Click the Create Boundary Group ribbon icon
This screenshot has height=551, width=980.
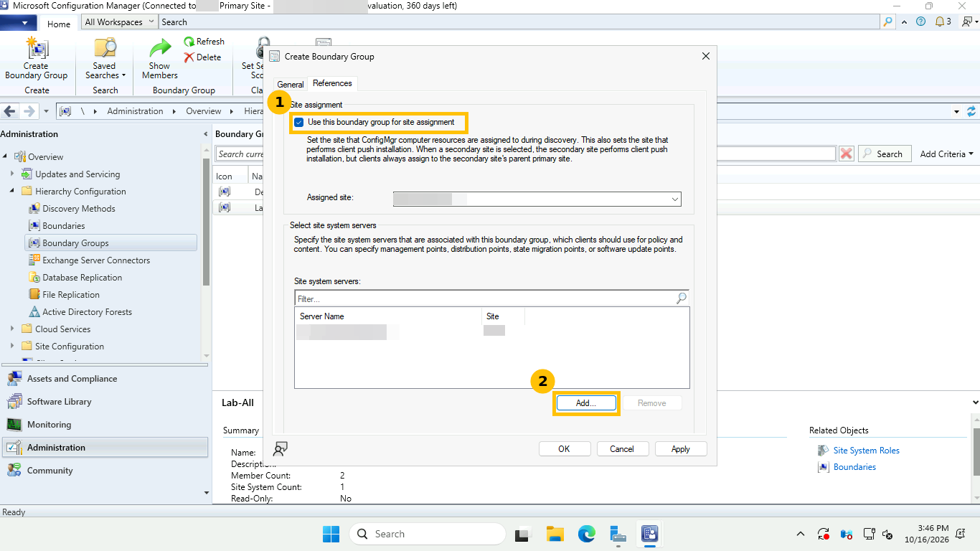tap(36, 59)
